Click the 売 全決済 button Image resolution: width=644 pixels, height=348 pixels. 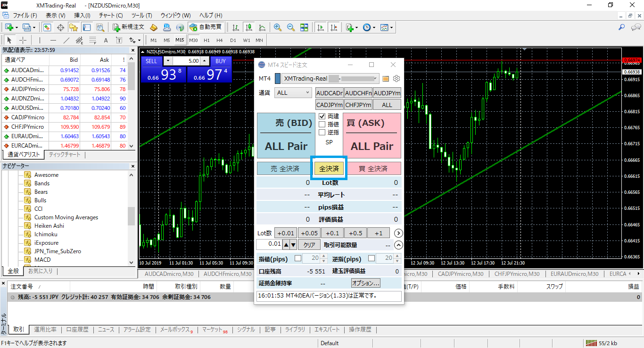pyautogui.click(x=285, y=168)
